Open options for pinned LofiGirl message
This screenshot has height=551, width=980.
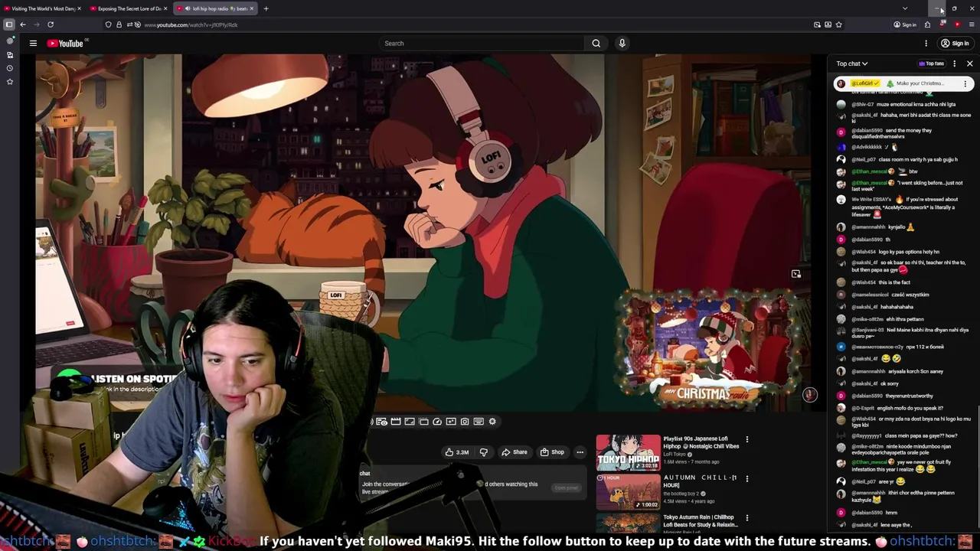(965, 83)
